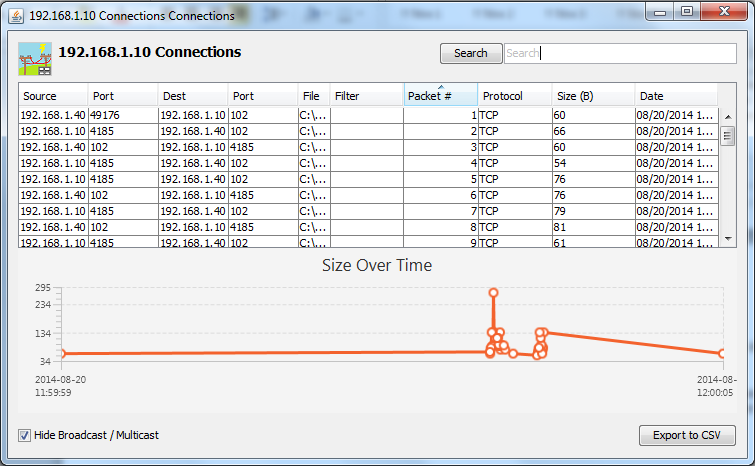Select size cell 79 in packet 7 row
The width and height of the screenshot is (755, 466).
coord(593,211)
